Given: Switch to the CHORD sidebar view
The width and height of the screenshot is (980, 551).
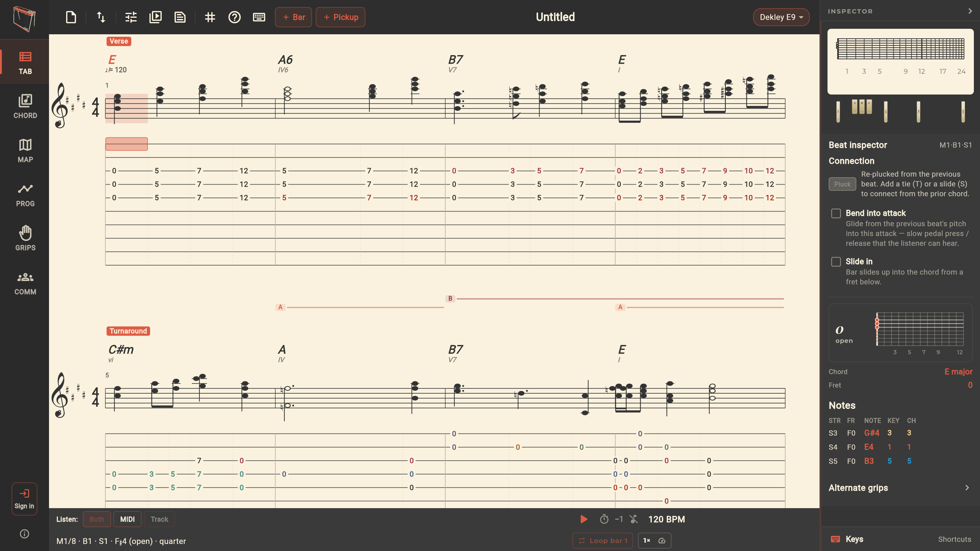Looking at the screenshot, I should pyautogui.click(x=25, y=107).
